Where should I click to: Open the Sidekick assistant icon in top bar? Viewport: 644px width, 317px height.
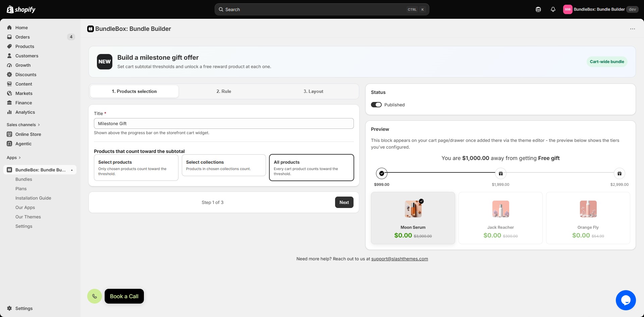pyautogui.click(x=538, y=9)
